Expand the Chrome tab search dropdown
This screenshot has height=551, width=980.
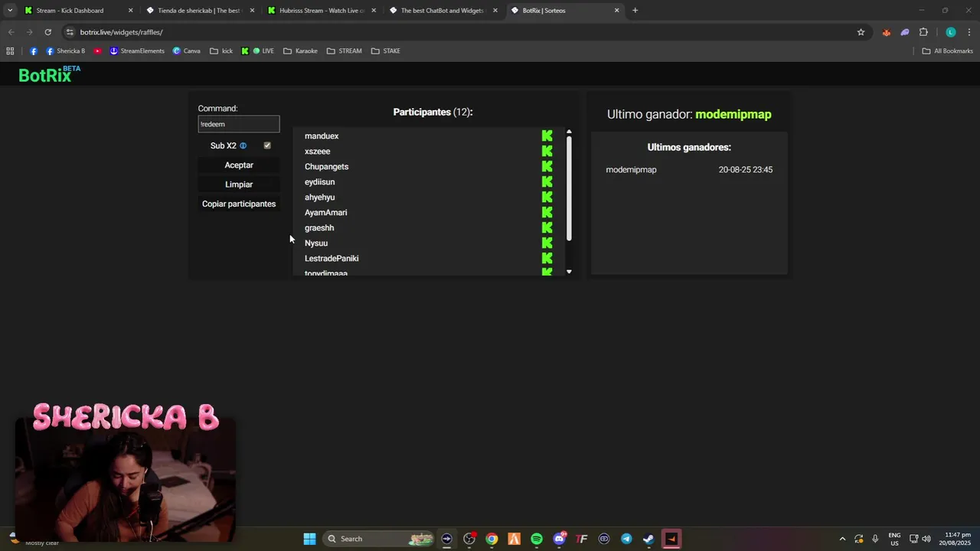pos(10,11)
